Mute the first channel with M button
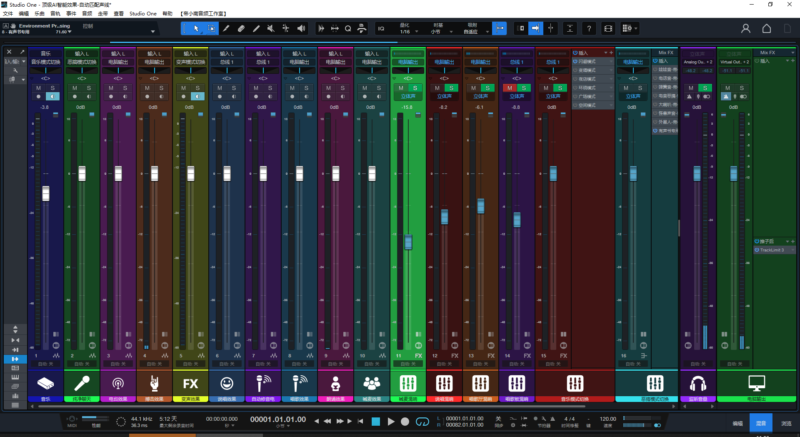Viewport: 800px width, 437px height. (38, 88)
